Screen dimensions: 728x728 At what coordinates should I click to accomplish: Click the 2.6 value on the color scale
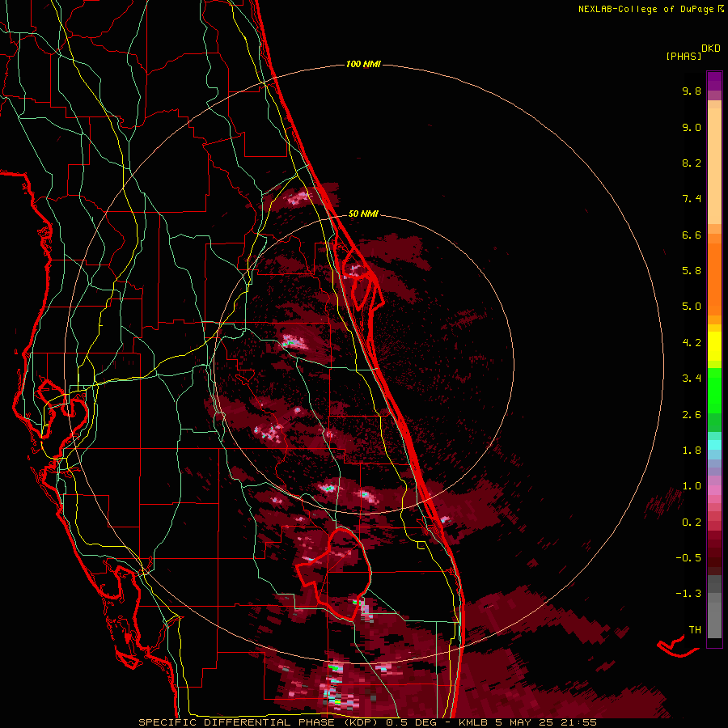pyautogui.click(x=692, y=415)
